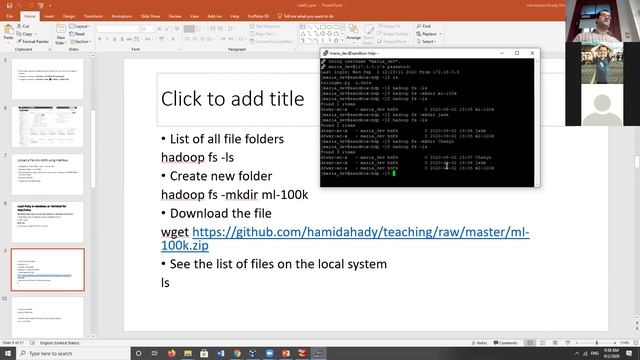Select slide 5 thumbnail
This screenshot has width=640, height=360.
[47, 79]
